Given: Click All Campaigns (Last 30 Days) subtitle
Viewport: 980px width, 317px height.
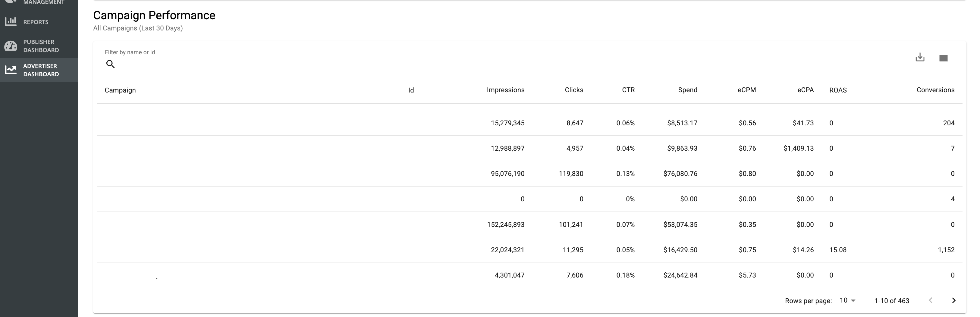Looking at the screenshot, I should click(138, 28).
